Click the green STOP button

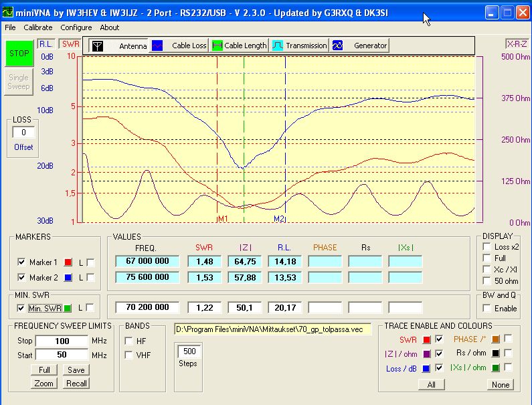tap(19, 54)
